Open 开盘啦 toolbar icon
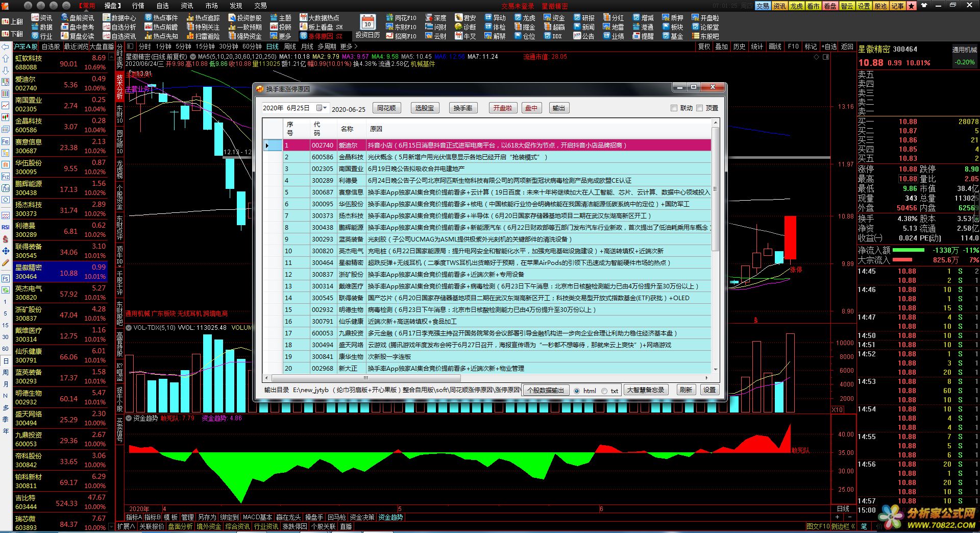Image resolution: width=980 pixels, height=533 pixels. [x=705, y=18]
